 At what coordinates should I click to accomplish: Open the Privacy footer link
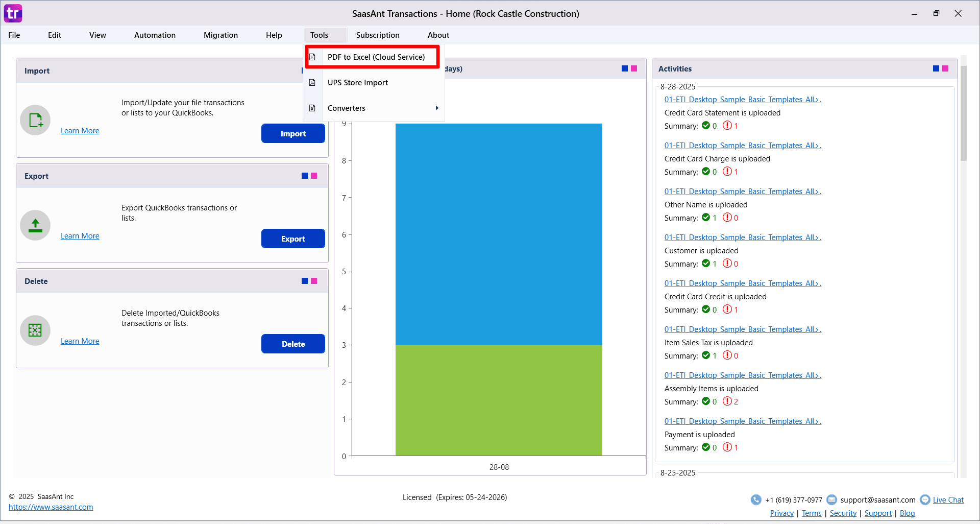pos(782,513)
